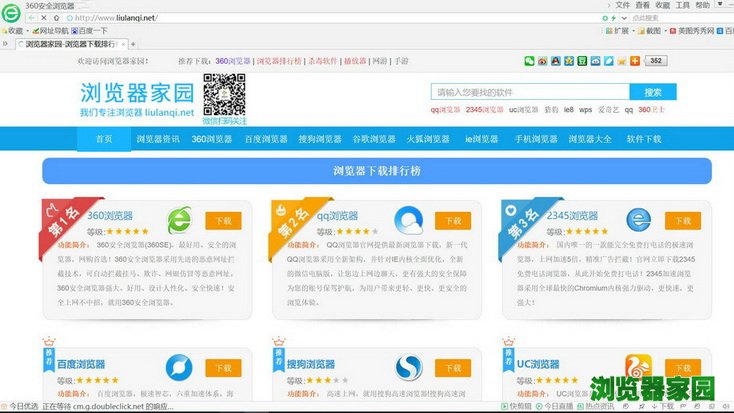Image resolution: width=734 pixels, height=413 pixels.
Task: Click the 360 browser green logo icon
Action: [x=11, y=10]
